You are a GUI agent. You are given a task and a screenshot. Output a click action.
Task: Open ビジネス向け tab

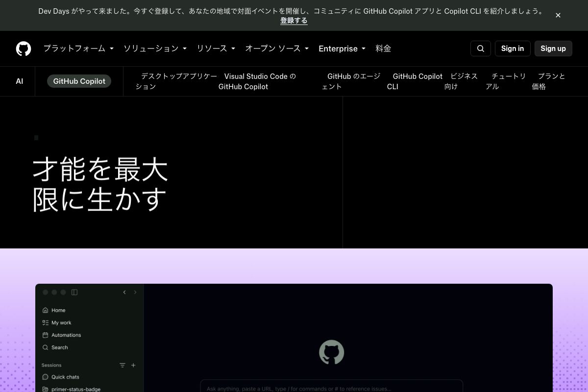[461, 81]
